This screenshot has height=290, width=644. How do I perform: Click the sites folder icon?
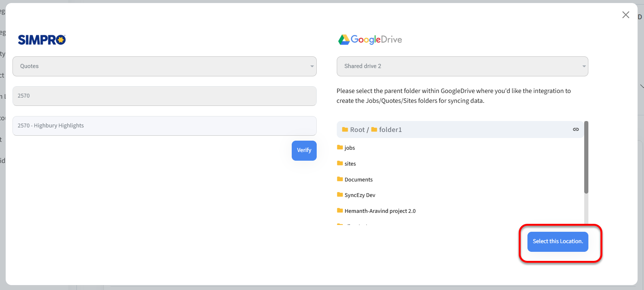point(340,163)
